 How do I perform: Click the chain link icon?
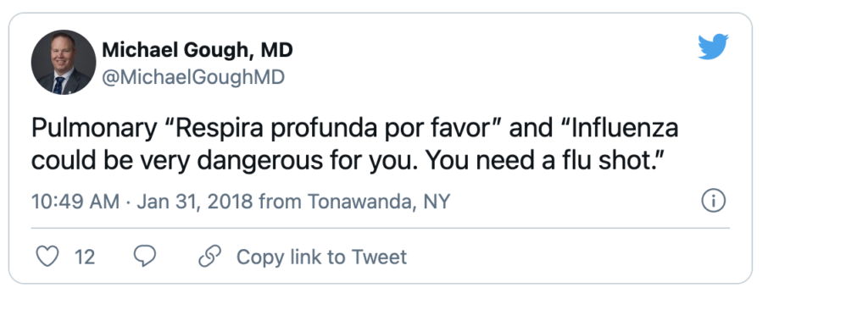pyautogui.click(x=210, y=257)
